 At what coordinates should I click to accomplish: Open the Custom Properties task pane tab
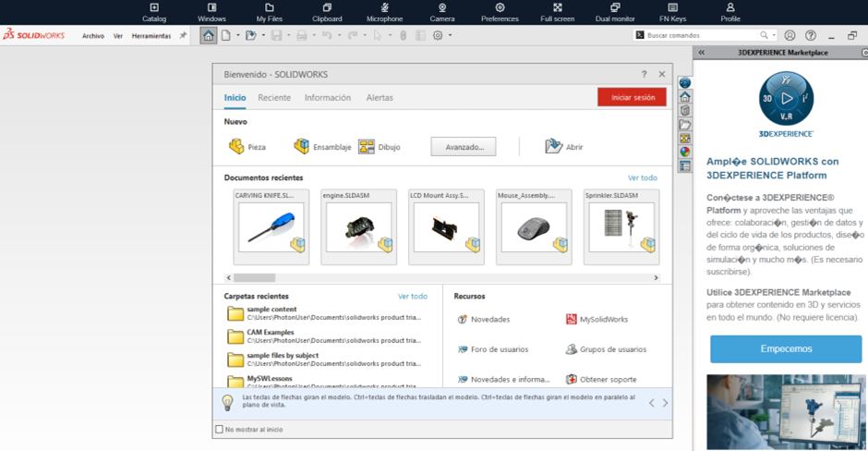tap(685, 165)
